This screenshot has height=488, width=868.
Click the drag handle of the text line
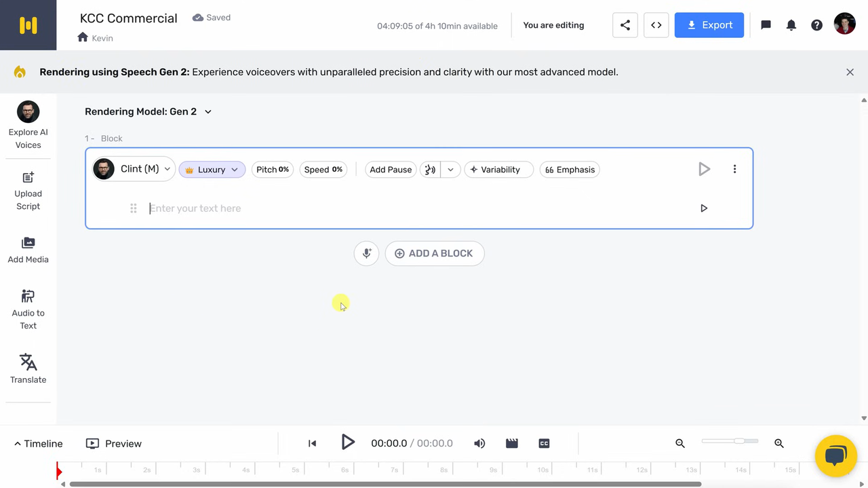[134, 208]
